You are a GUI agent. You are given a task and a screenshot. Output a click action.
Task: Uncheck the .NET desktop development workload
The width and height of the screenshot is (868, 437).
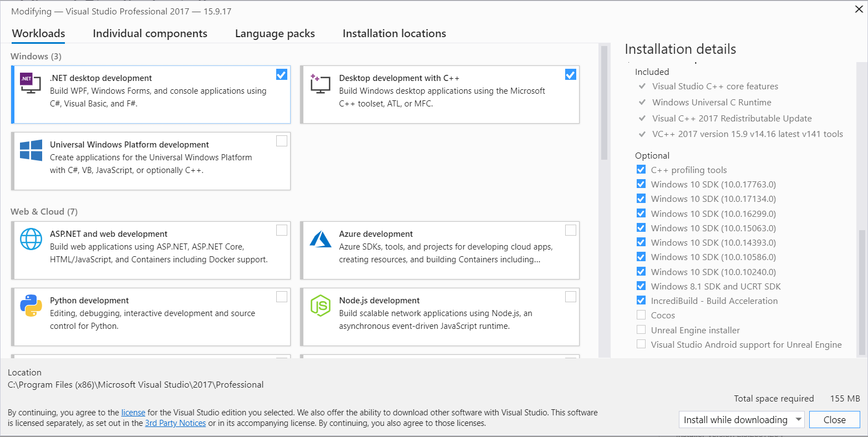pyautogui.click(x=281, y=74)
